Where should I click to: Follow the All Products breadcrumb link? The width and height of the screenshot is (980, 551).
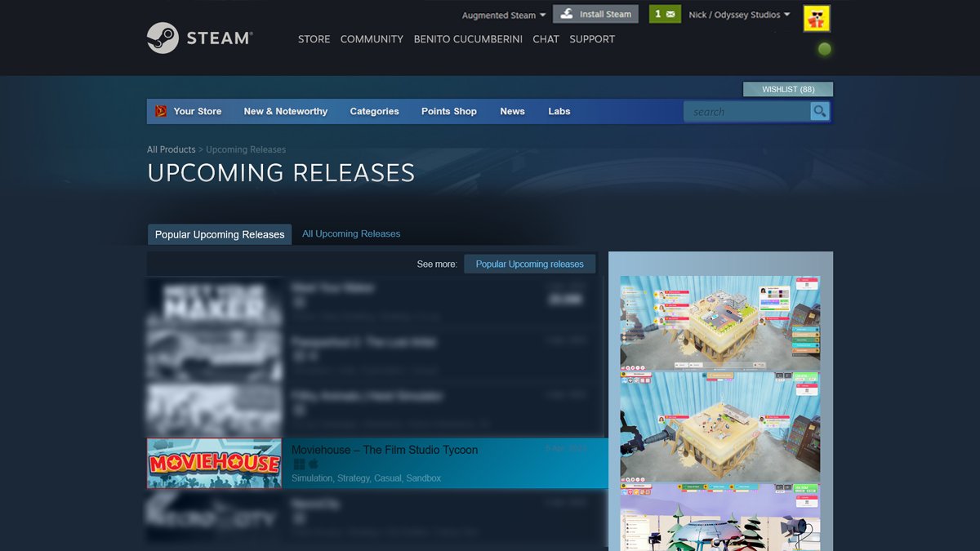(171, 149)
